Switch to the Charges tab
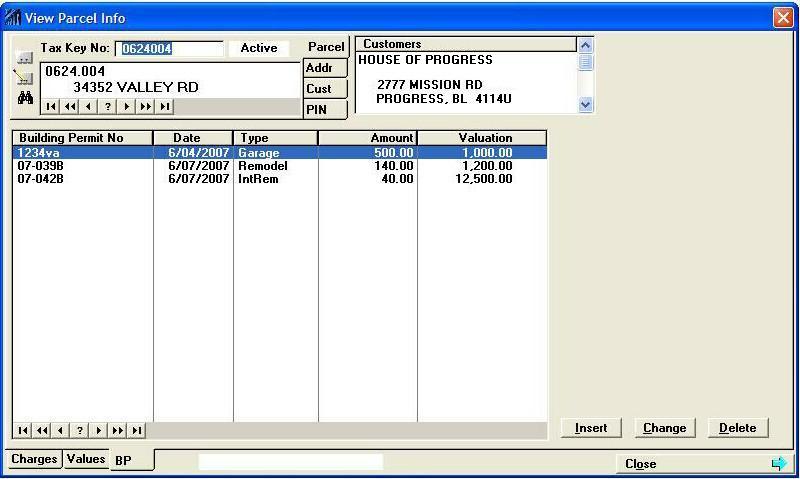Screen dimensions: 800x479 pos(35,459)
